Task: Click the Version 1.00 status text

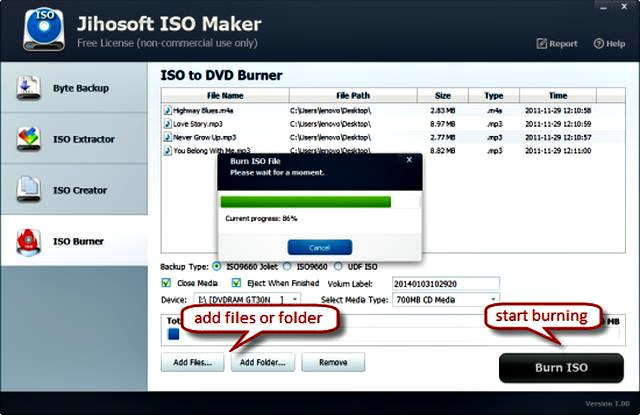Action: [x=607, y=404]
